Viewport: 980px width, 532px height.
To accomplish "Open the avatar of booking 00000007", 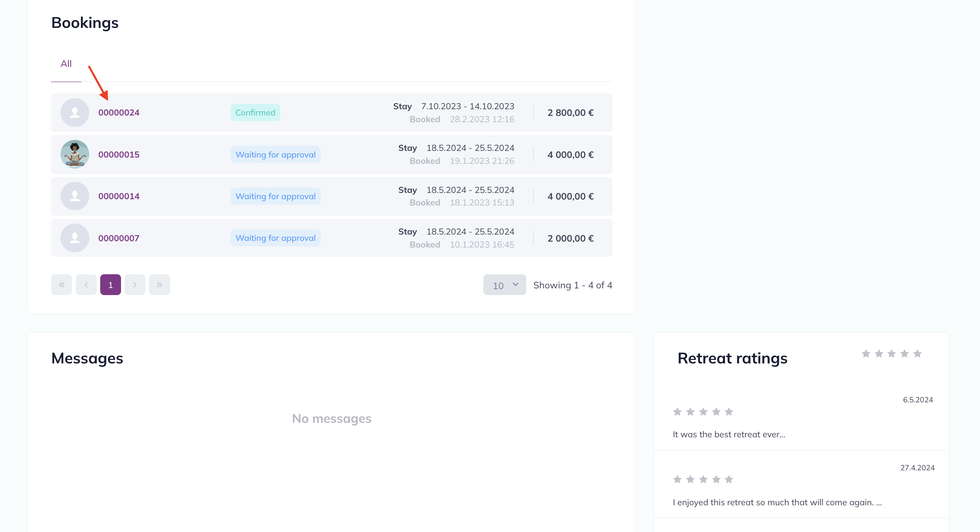I will point(75,238).
